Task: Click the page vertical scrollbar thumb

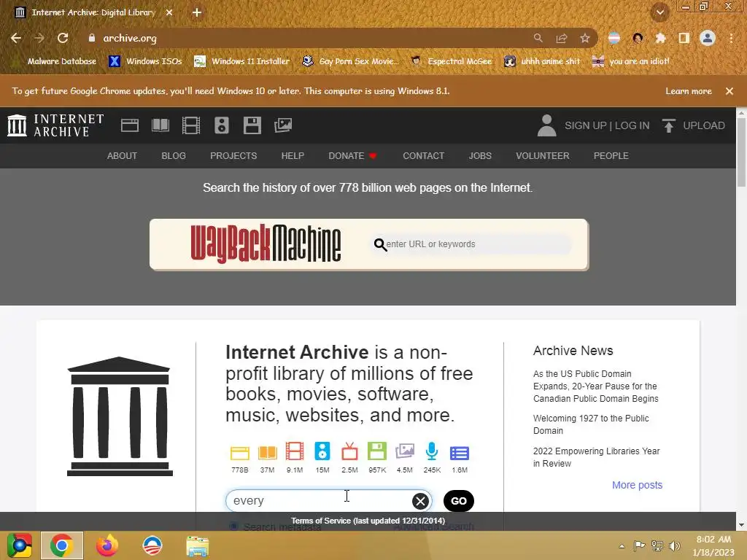Action: (x=741, y=152)
